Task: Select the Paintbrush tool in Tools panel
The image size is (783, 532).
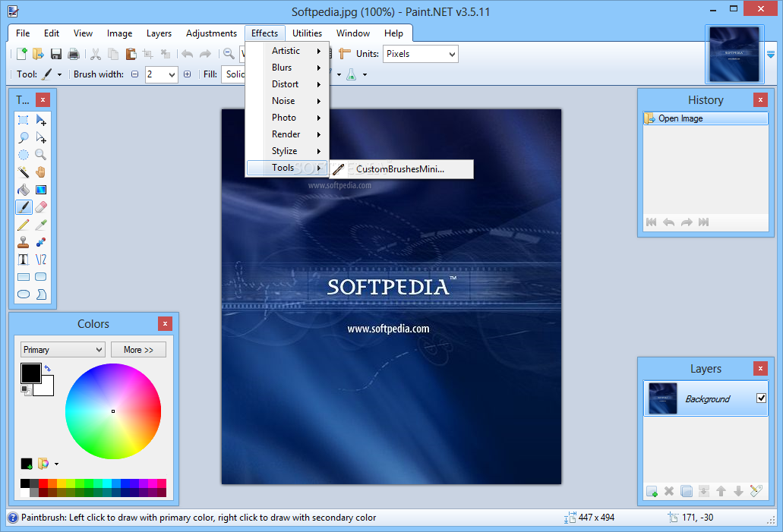Action: click(24, 207)
